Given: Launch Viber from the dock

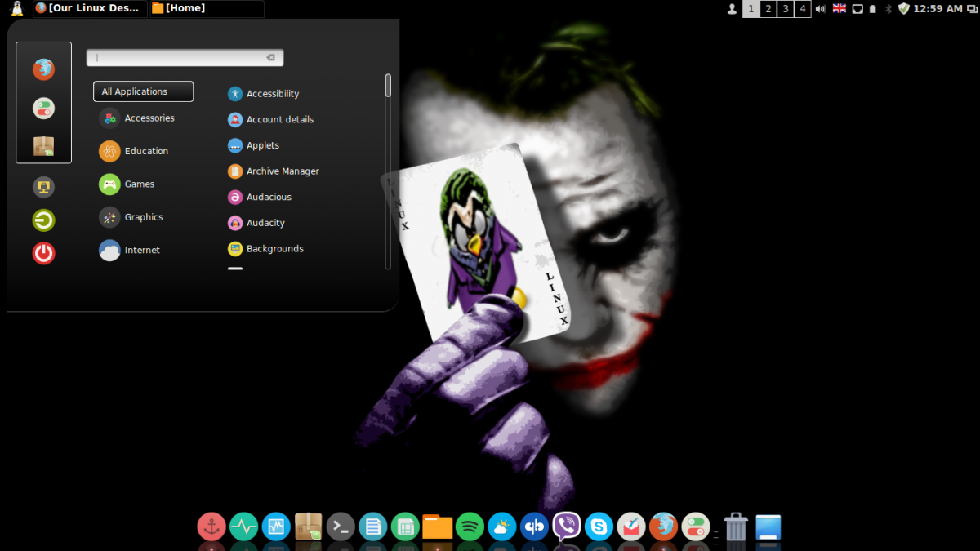Looking at the screenshot, I should pyautogui.click(x=567, y=527).
